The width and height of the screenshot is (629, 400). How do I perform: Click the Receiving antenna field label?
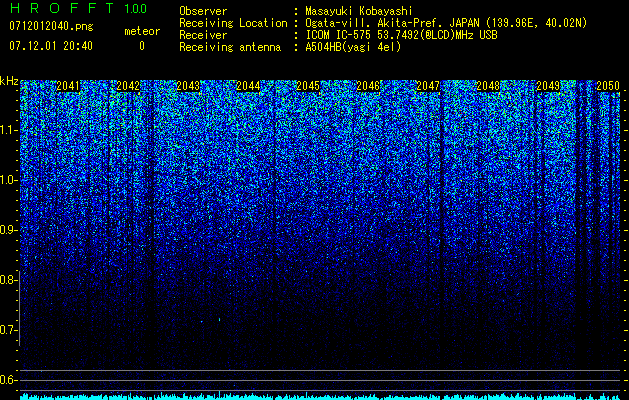(230, 47)
